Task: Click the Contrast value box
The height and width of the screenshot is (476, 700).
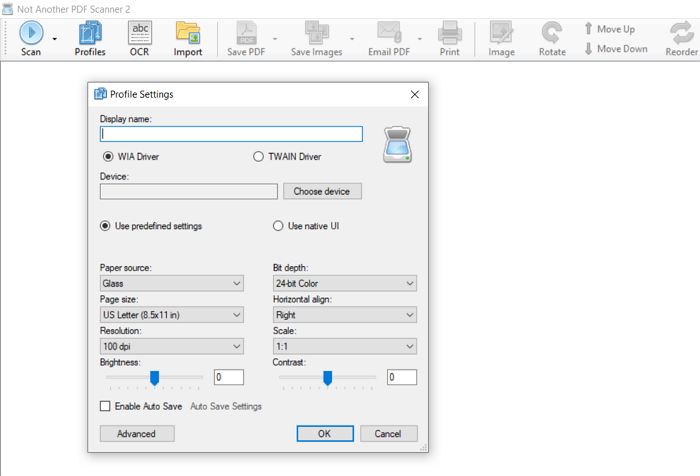Action: click(402, 377)
